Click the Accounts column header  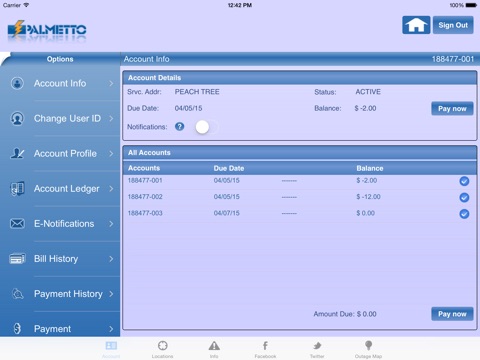tap(144, 168)
